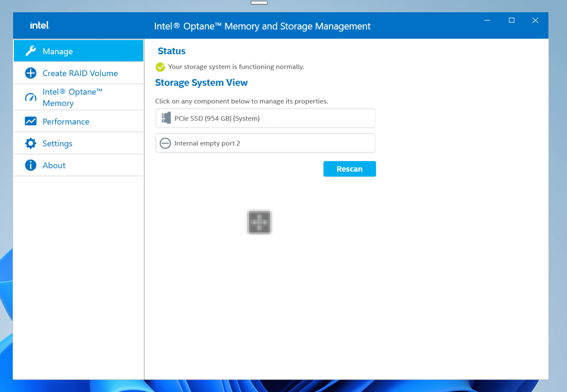This screenshot has width=567, height=392.
Task: Maximize the Intel Optane window
Action: tap(512, 20)
